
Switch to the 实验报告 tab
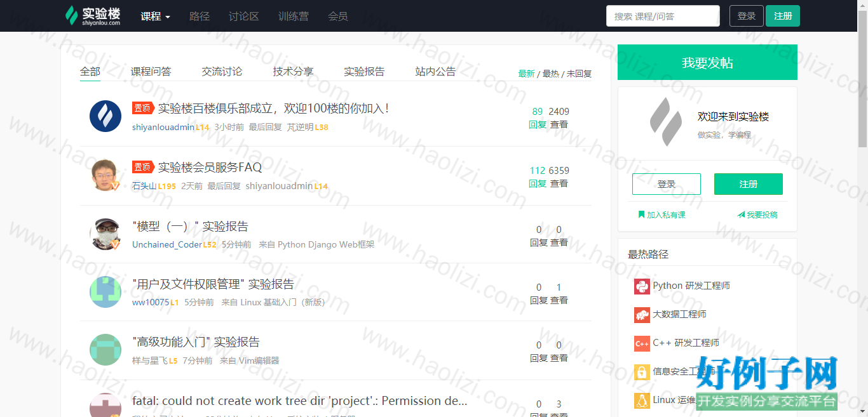coord(365,72)
